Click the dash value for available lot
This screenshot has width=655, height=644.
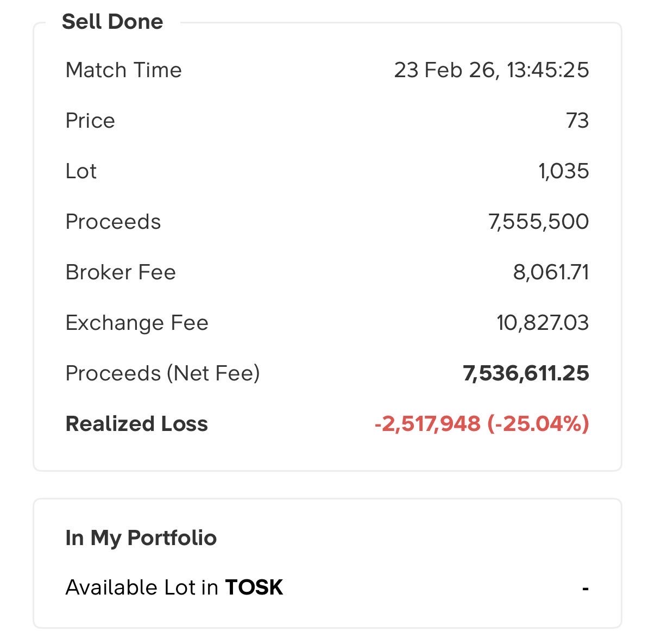[x=585, y=588]
